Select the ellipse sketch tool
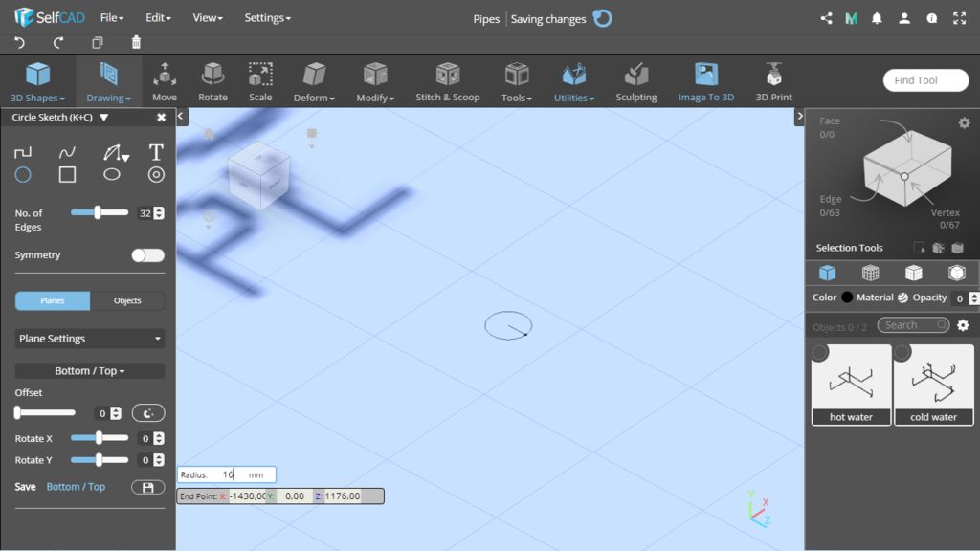This screenshot has height=551, width=980. 112,175
